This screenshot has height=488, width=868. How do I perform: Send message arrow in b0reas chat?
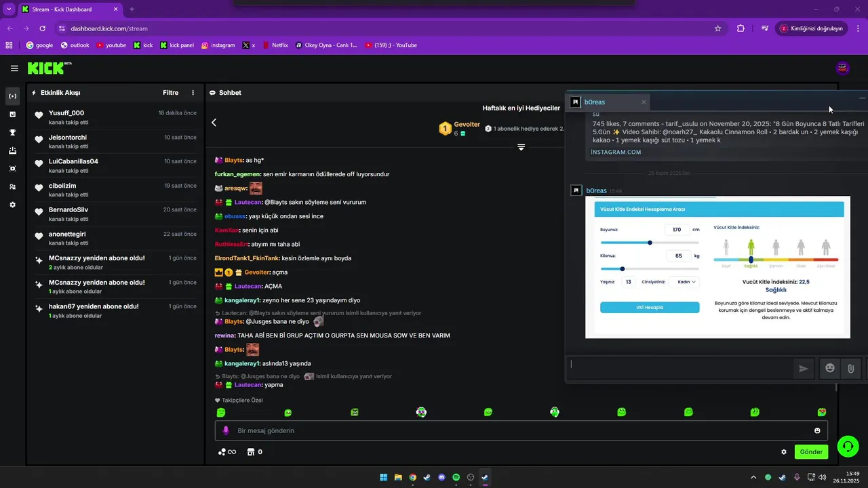[x=803, y=369]
